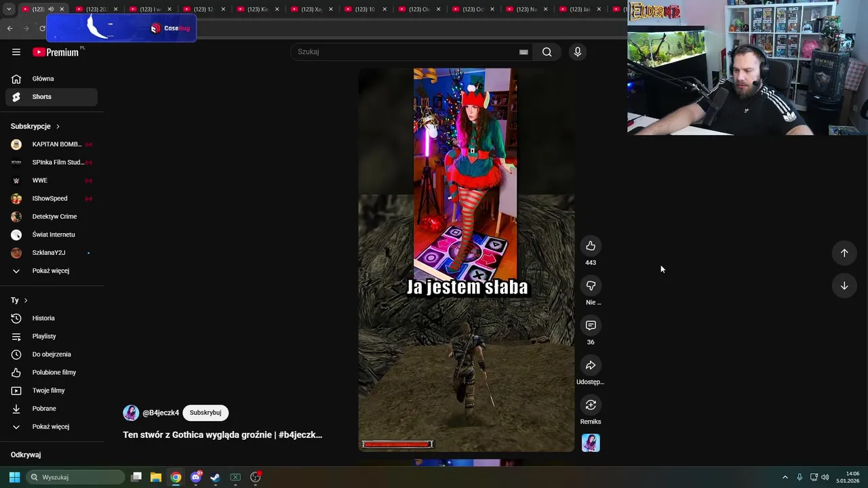Open Pobrane downloads
Image resolution: width=868 pixels, height=488 pixels.
pyautogui.click(x=52, y=409)
